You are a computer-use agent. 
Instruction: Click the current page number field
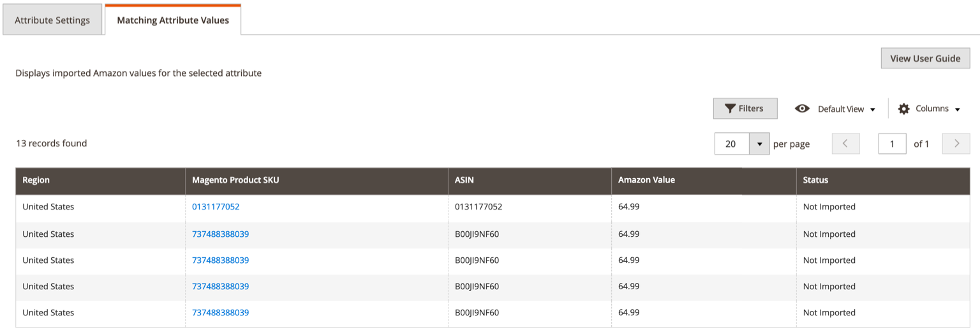pyautogui.click(x=891, y=144)
